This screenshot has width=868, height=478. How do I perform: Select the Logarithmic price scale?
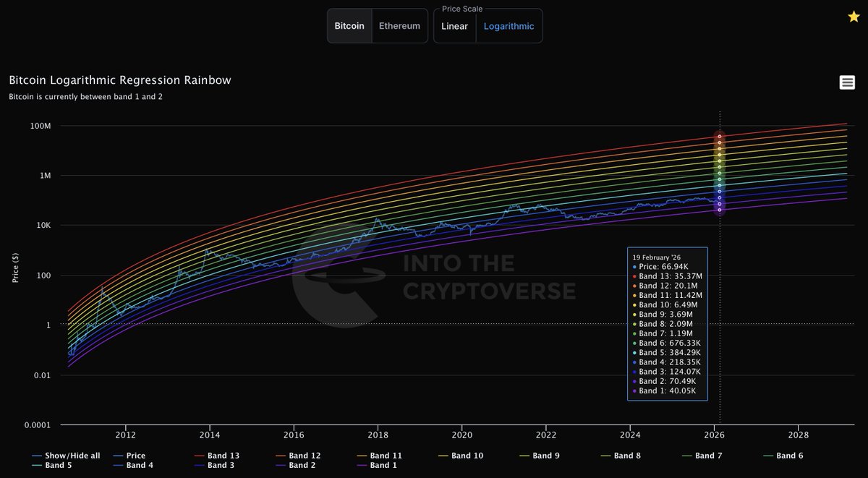click(509, 26)
